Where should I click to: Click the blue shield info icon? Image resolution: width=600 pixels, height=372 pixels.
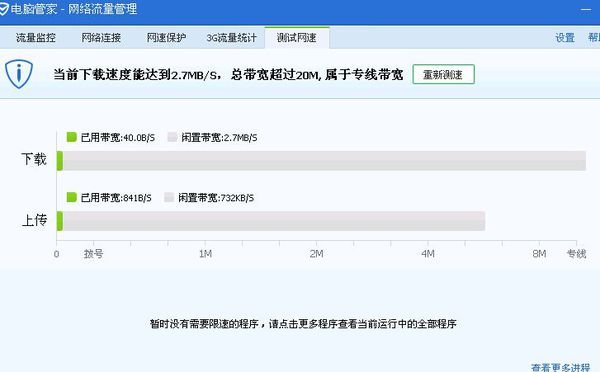(19, 74)
